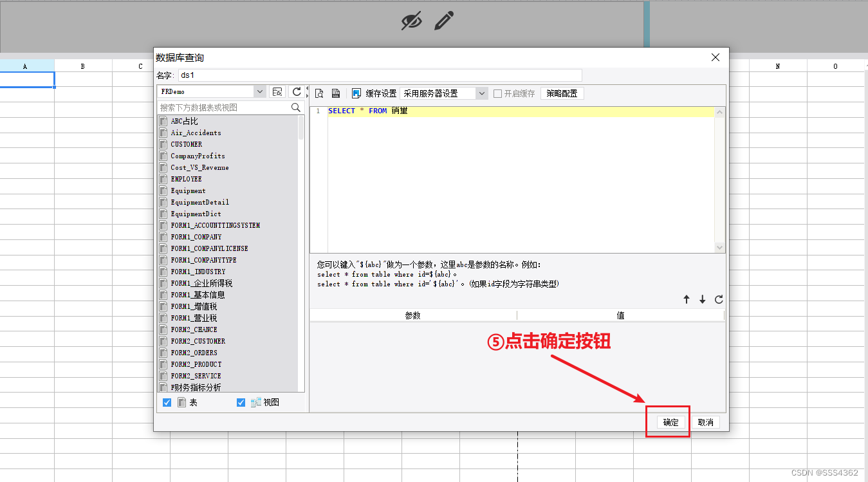Close the 数据库查询 dialog with X
The image size is (868, 482).
coord(716,57)
